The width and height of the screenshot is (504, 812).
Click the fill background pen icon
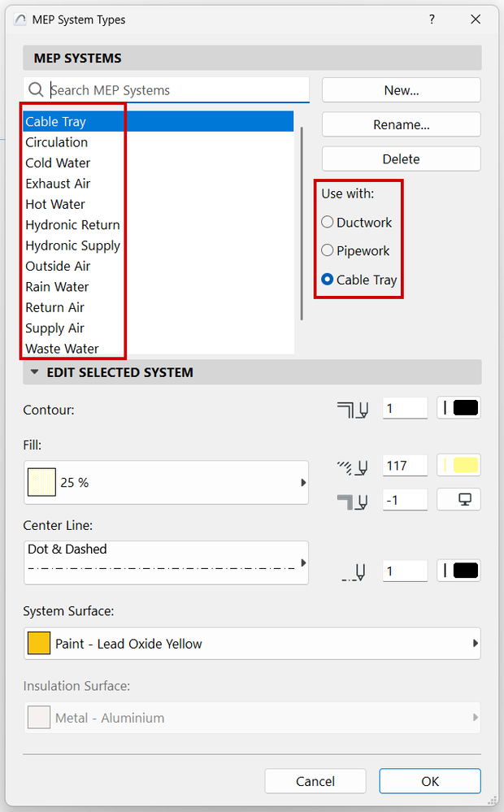tap(353, 501)
